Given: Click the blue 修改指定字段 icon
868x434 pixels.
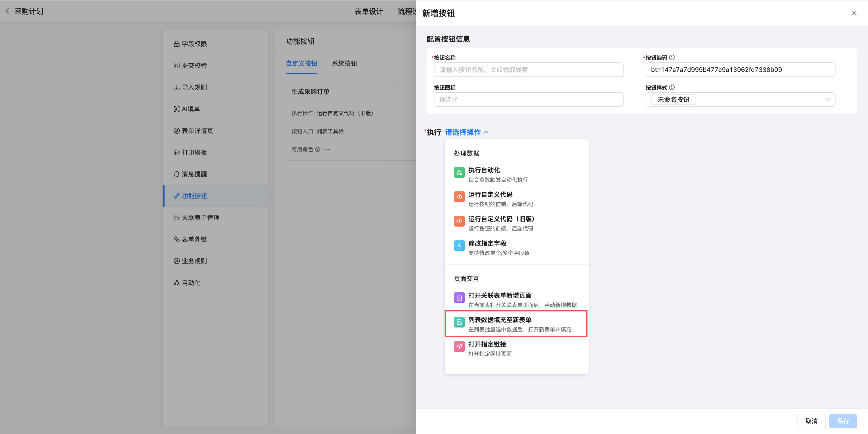Looking at the screenshot, I should [x=459, y=245].
